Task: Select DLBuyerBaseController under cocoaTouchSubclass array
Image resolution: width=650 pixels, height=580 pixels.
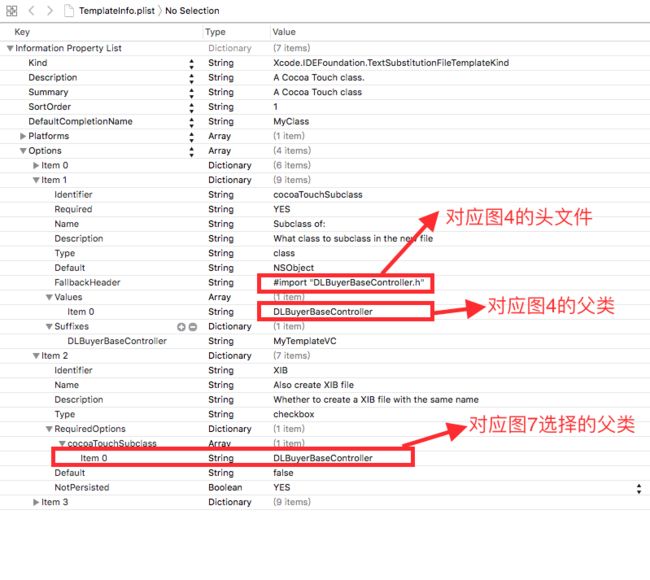Action: pos(323,458)
